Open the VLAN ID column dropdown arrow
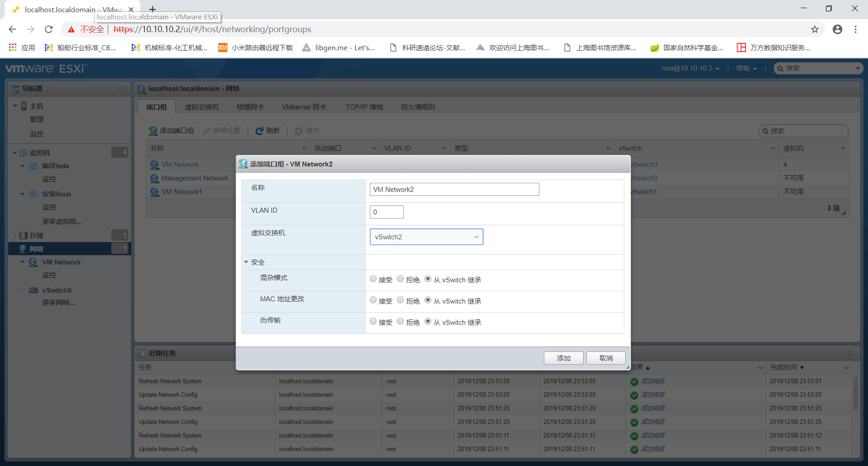This screenshot has width=868, height=466. pyautogui.click(x=444, y=148)
